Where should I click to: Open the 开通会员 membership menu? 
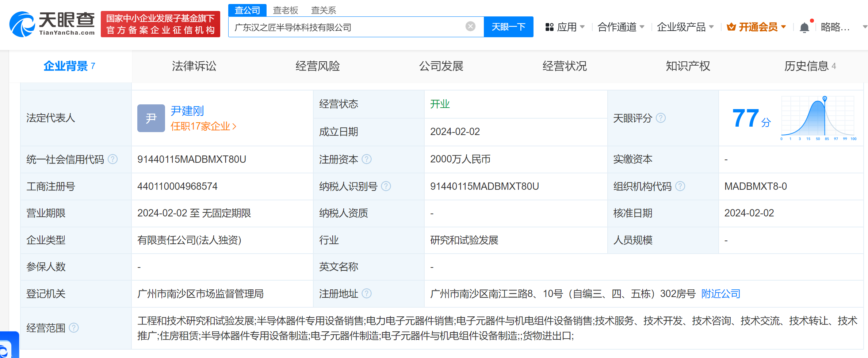(756, 27)
